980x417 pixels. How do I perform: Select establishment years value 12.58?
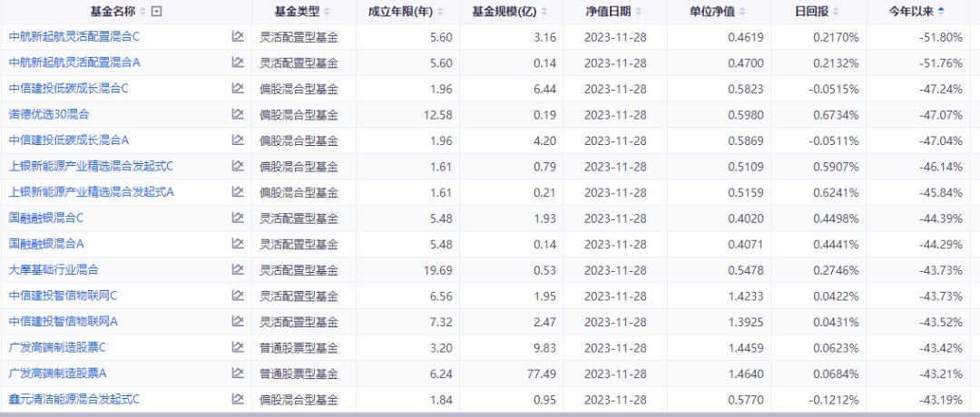click(437, 114)
